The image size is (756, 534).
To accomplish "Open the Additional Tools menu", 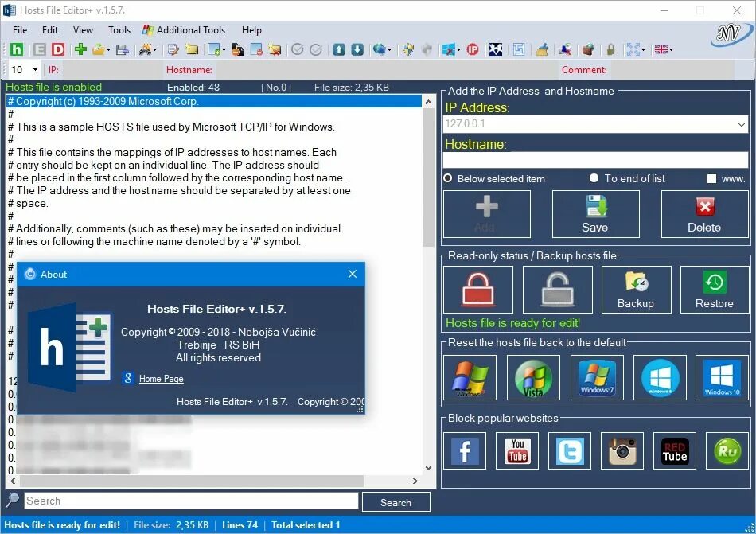I will coord(184,30).
